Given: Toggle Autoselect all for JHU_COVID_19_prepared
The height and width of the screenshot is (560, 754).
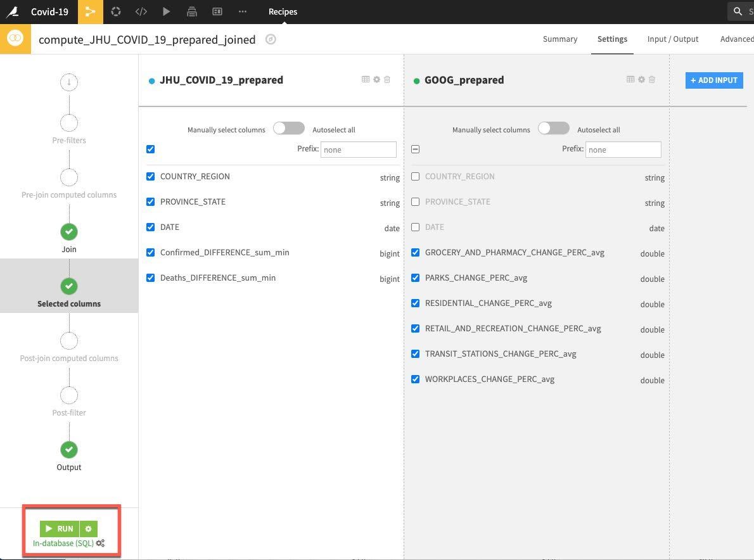Looking at the screenshot, I should coord(289,129).
